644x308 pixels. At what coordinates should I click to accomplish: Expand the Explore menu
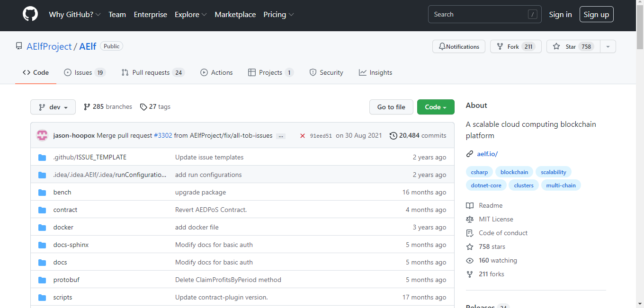point(191,15)
